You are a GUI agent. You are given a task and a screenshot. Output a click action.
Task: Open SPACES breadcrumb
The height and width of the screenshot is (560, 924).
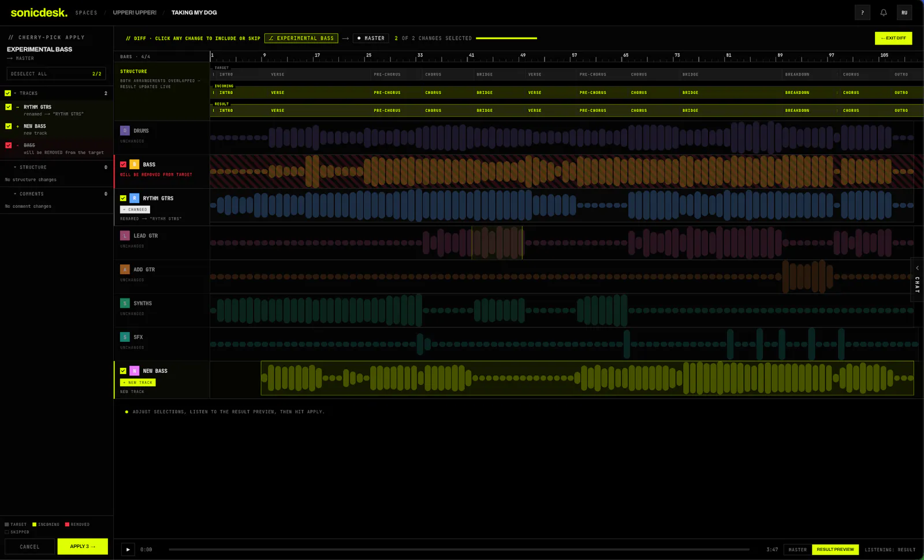click(x=86, y=13)
